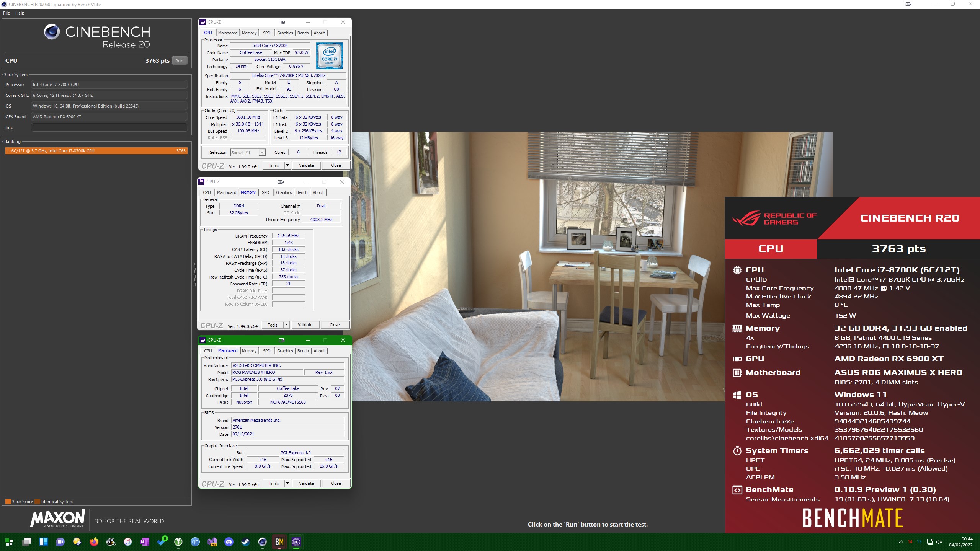The width and height of the screenshot is (980, 551).
Task: Click the DRAM Frequency value 2154.6 MHz
Action: tap(288, 236)
